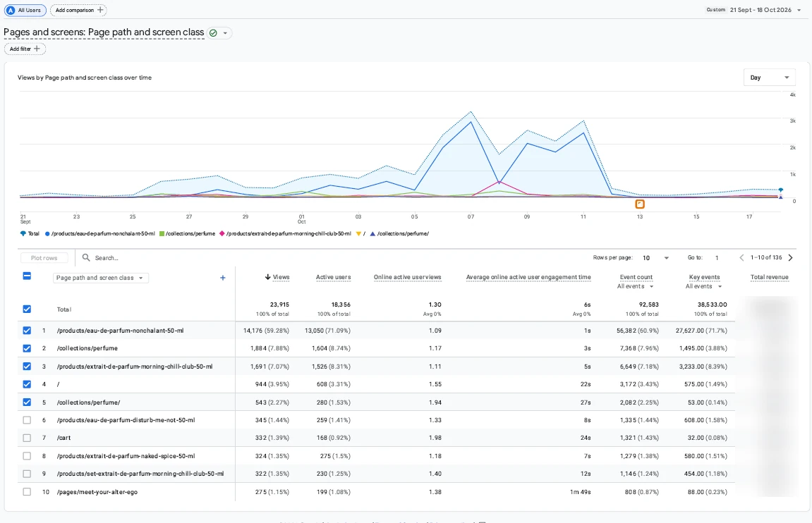
Task: Click the 38,533.00 key events total
Action: (712, 304)
